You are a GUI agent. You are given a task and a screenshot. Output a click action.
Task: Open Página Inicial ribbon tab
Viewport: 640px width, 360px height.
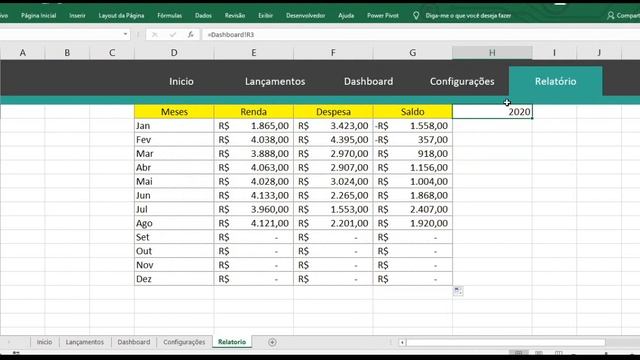(x=38, y=16)
